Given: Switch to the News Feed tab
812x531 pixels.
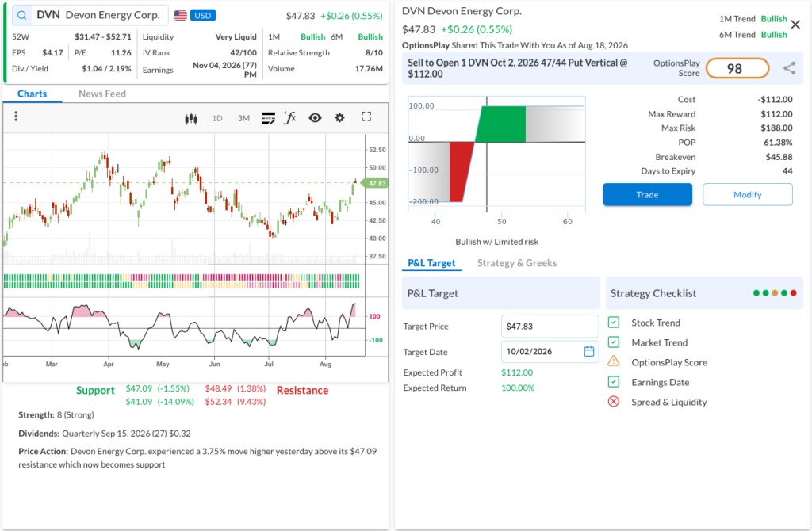Looking at the screenshot, I should 102,94.
